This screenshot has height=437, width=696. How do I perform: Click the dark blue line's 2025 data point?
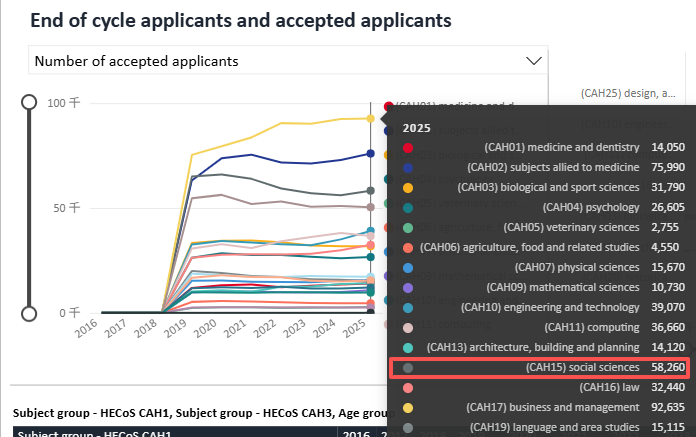(370, 154)
